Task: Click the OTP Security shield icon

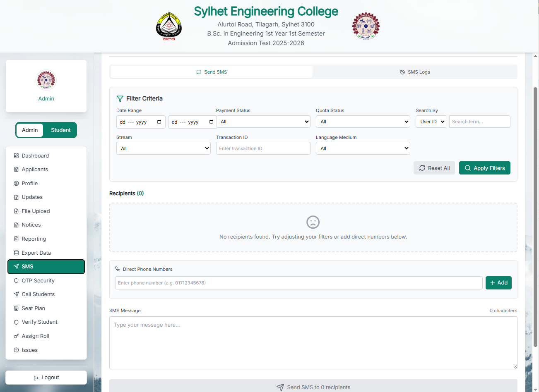Action: [x=16, y=281]
